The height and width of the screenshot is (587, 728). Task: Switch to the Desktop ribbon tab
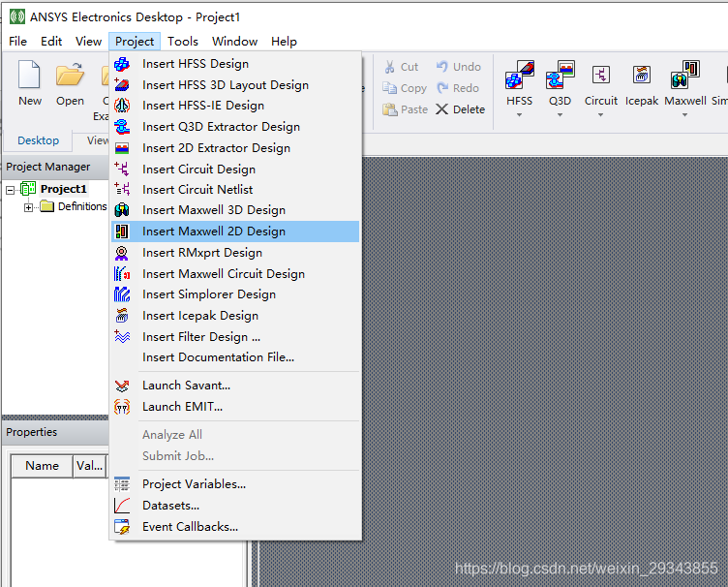(x=38, y=140)
